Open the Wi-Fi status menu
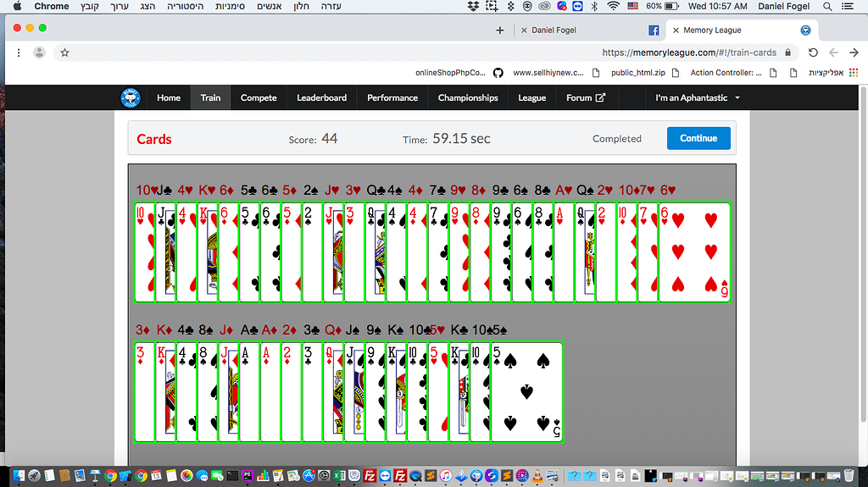The height and width of the screenshot is (487, 868). [x=613, y=7]
